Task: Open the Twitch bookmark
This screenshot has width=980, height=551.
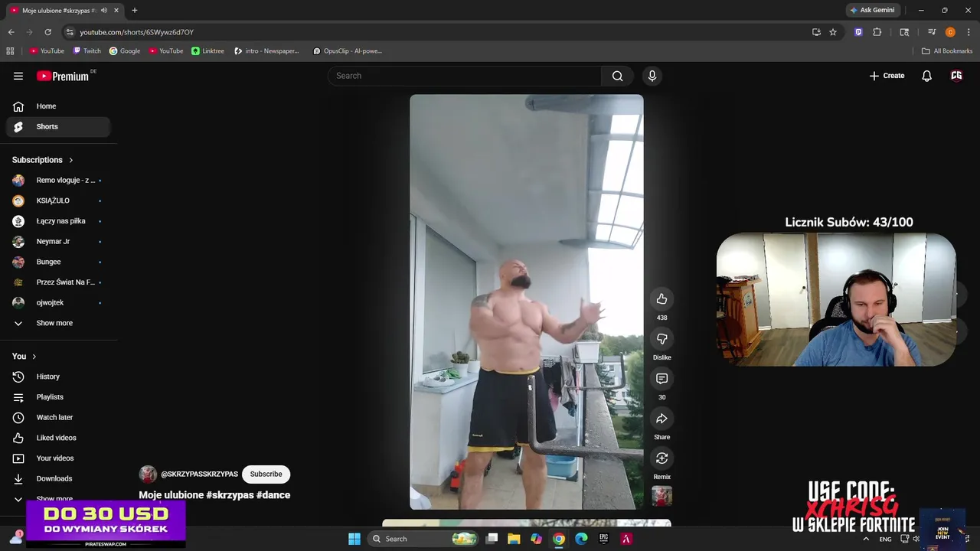Action: point(87,51)
